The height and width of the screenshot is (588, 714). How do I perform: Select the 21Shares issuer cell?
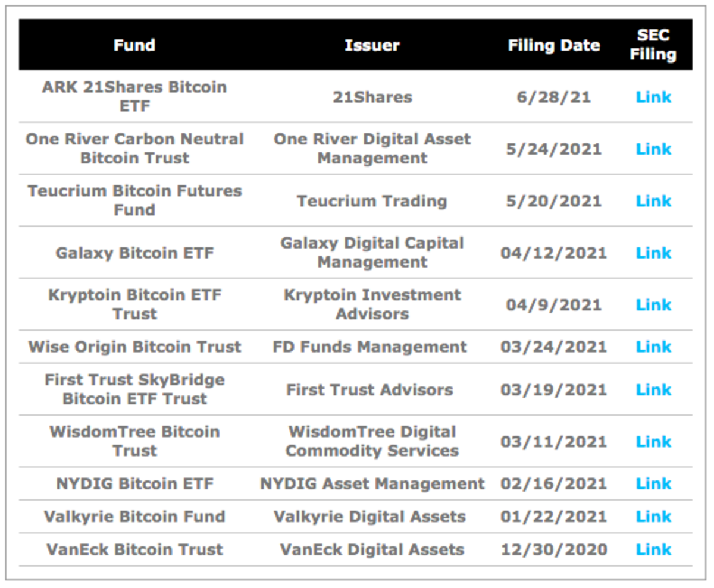(x=372, y=97)
